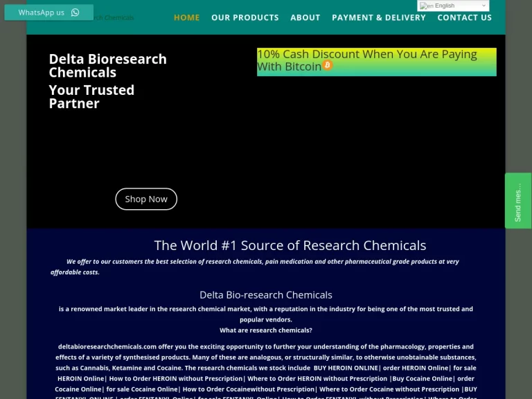Click the WhatsApp us button

coord(49,12)
